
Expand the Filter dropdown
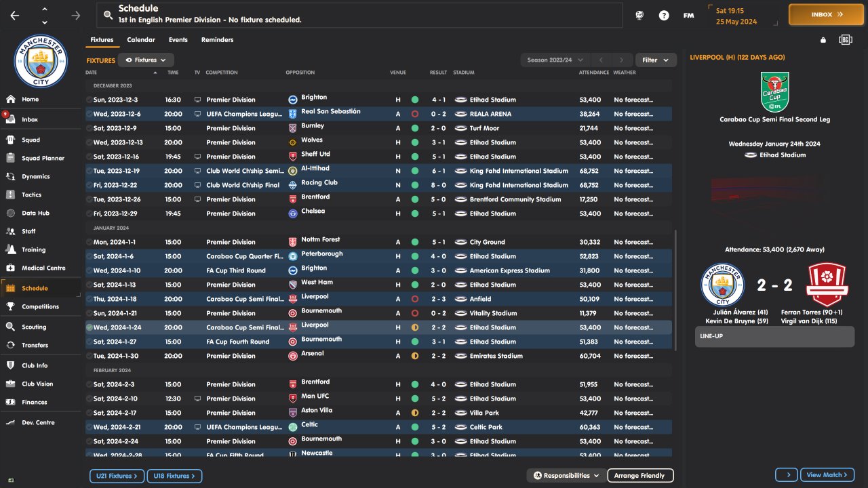[656, 60]
